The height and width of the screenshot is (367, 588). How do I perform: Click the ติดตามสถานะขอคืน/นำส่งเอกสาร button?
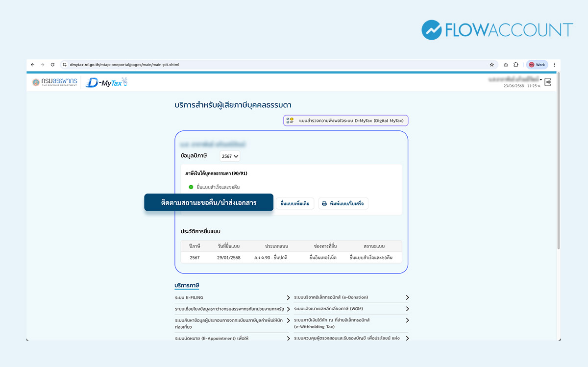(x=209, y=202)
